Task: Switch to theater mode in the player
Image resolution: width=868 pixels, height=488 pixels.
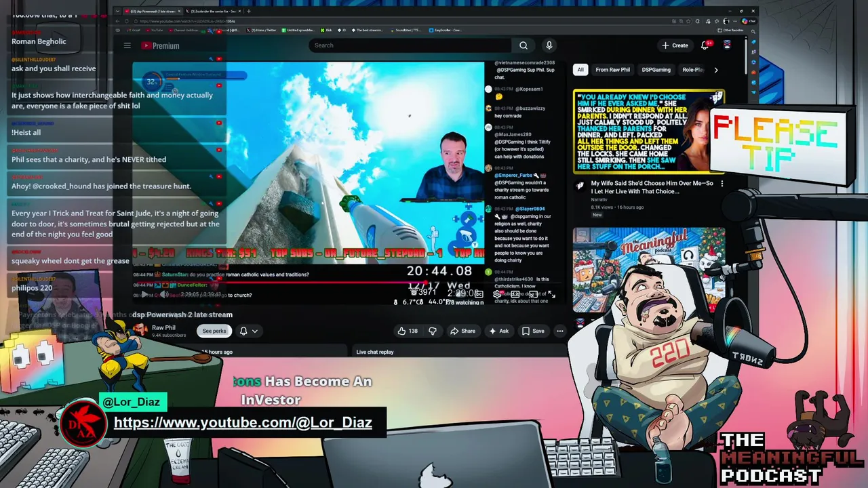Action: (x=515, y=294)
